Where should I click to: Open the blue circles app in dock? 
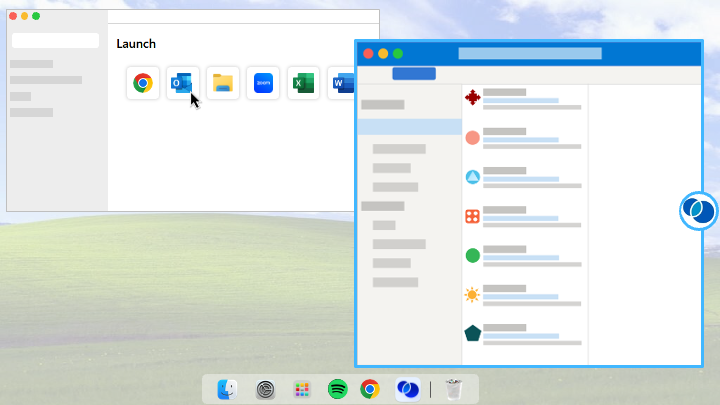point(408,389)
